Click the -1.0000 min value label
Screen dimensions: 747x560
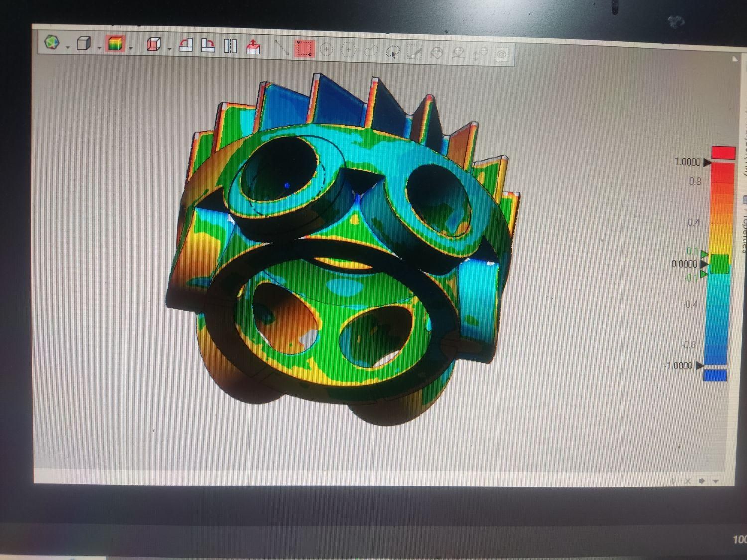[x=678, y=366]
